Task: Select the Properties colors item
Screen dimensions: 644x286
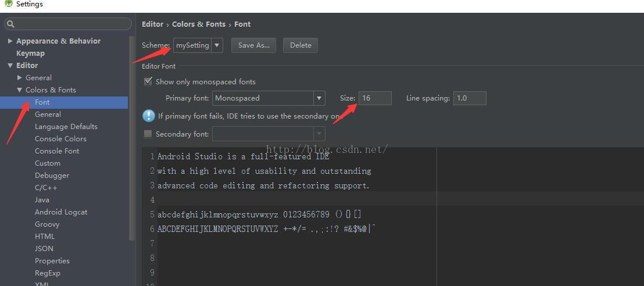Action: click(x=52, y=261)
